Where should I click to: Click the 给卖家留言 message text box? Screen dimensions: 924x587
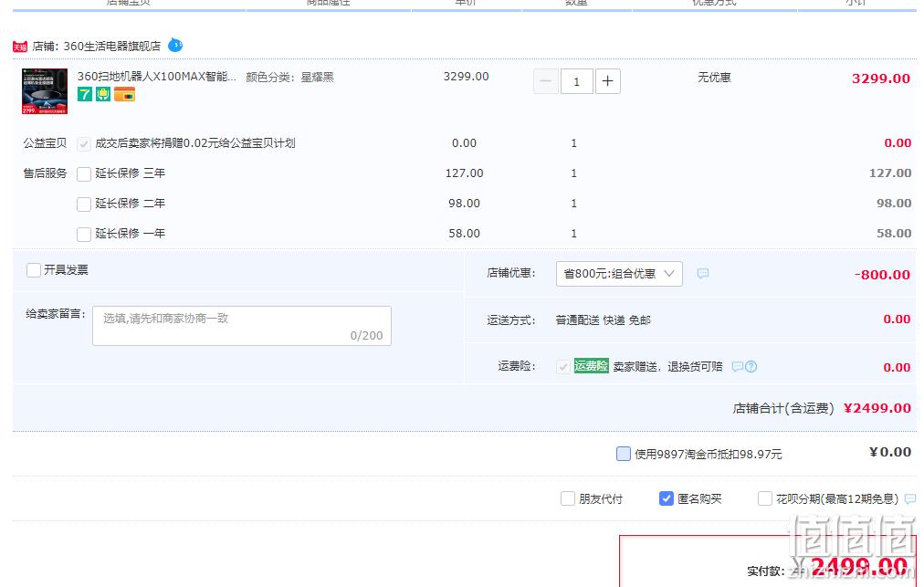click(x=242, y=326)
